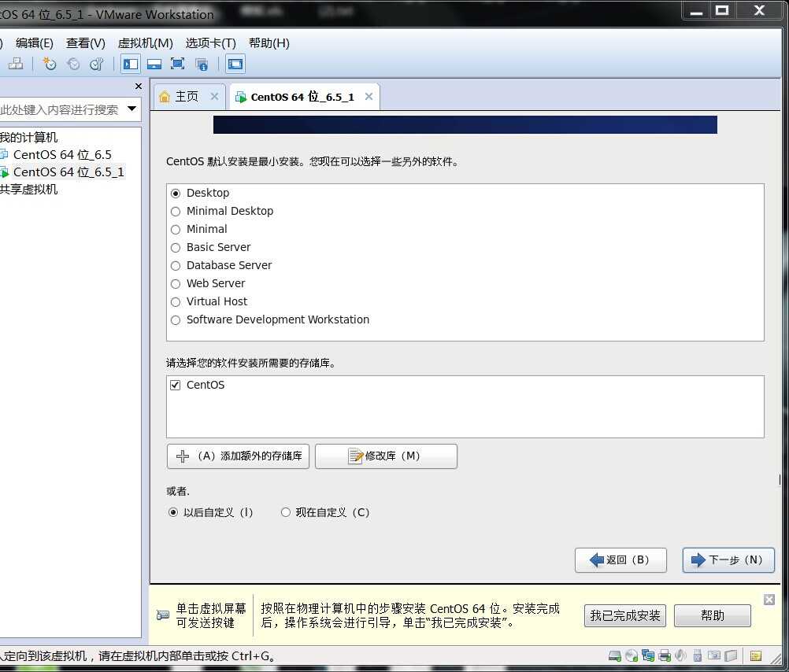Toggle the CentOS repository checkbox
789x672 pixels.
coord(175,385)
